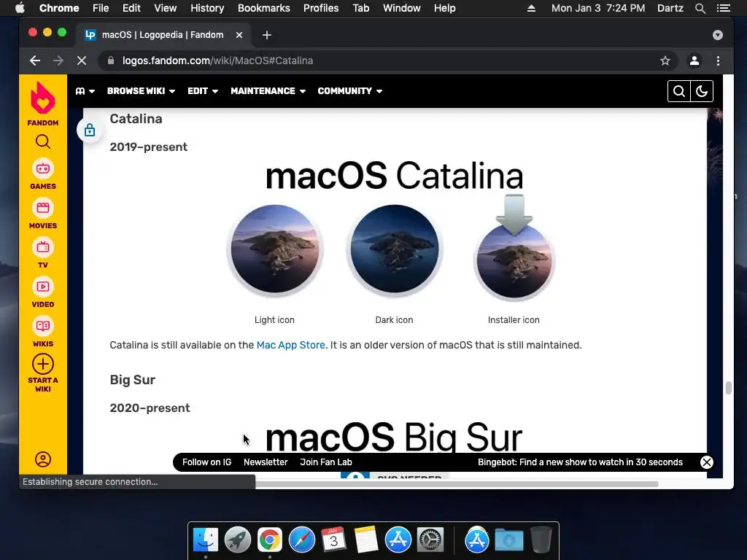
Task: Open the user profile icon in the Fandom sidebar
Action: click(x=43, y=459)
